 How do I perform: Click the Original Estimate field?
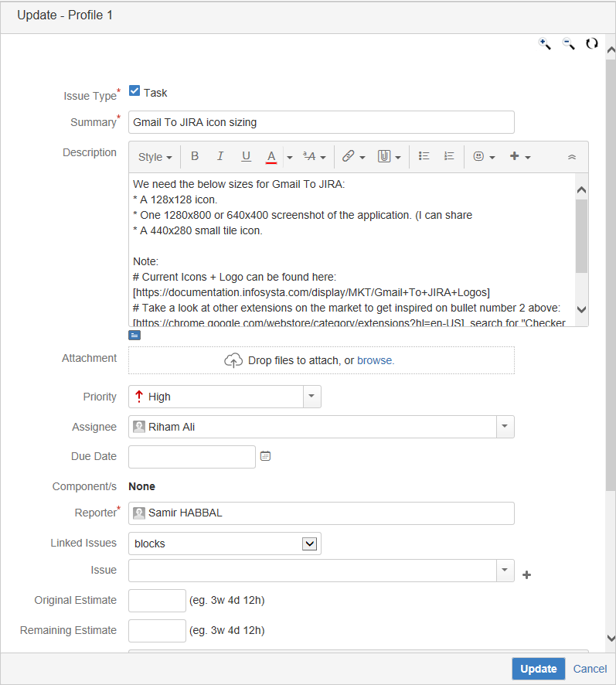(157, 600)
